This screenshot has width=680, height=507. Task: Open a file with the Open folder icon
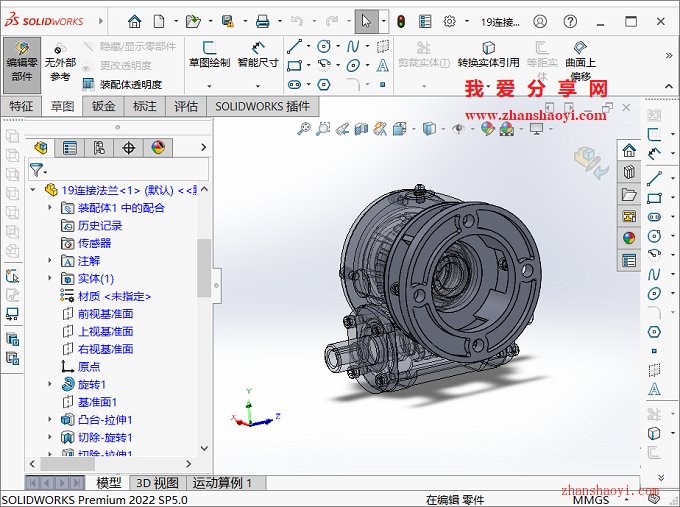tap(193, 21)
